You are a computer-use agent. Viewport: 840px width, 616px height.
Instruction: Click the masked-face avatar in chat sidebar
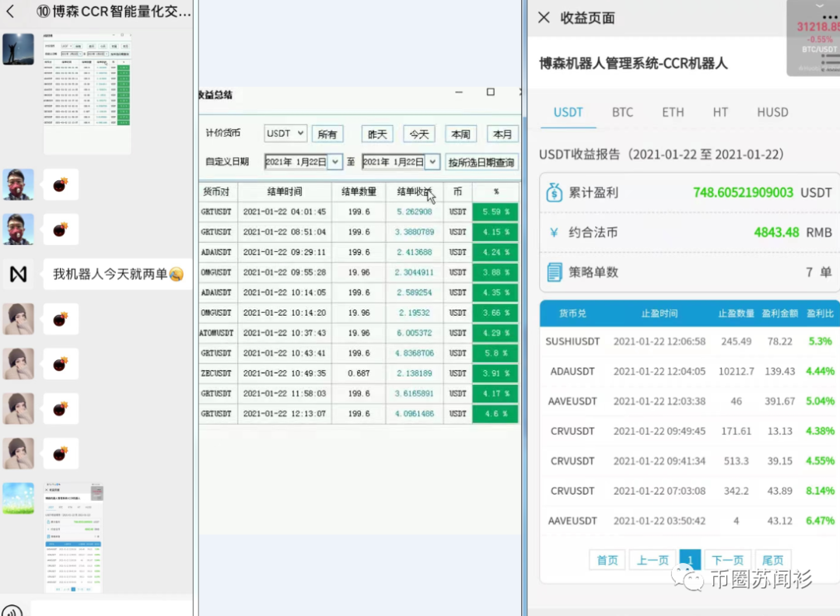[17, 184]
